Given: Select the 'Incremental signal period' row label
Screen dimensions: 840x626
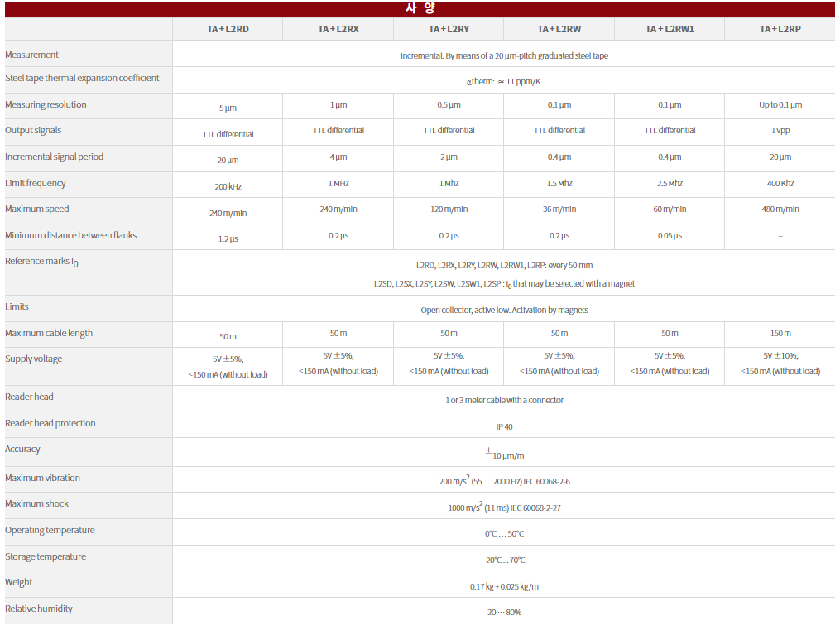Looking at the screenshot, I should tap(54, 156).
